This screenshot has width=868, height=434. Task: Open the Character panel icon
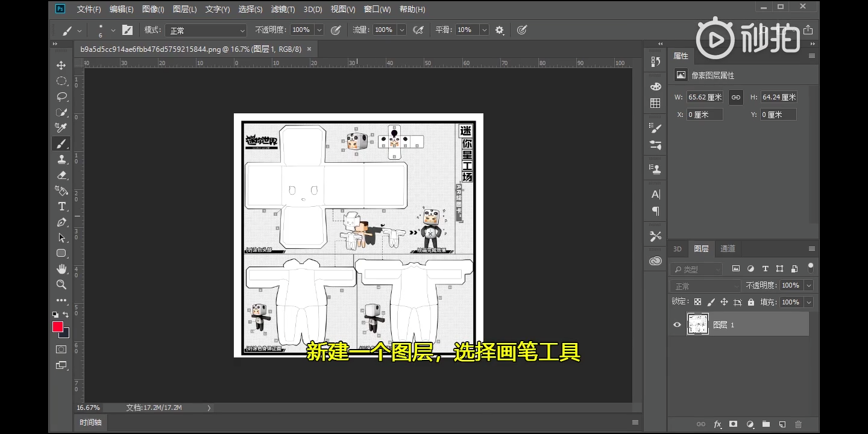[656, 194]
